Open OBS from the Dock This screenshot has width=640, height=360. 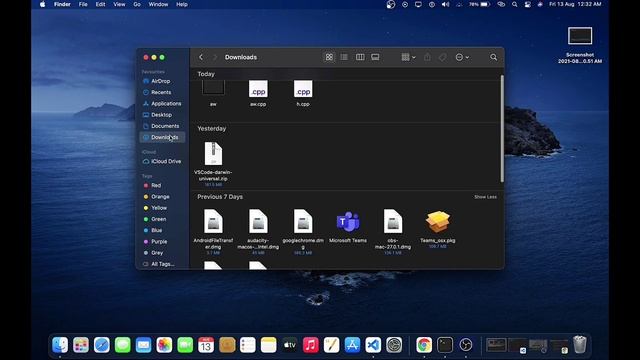466,345
